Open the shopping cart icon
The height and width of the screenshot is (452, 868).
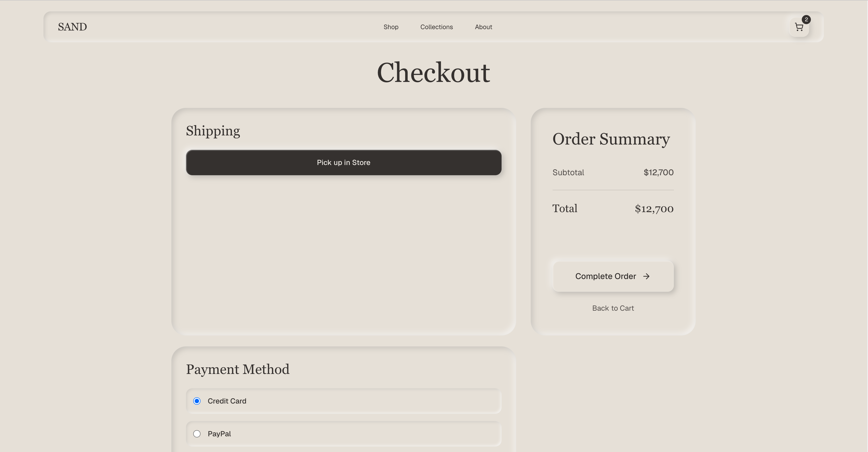point(799,27)
